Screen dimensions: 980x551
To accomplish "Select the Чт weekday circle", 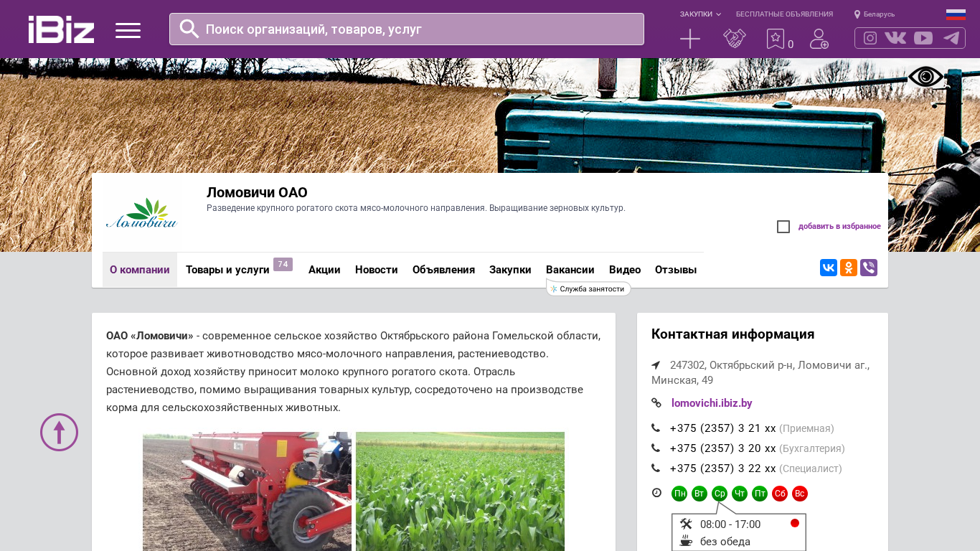I will coord(740,494).
